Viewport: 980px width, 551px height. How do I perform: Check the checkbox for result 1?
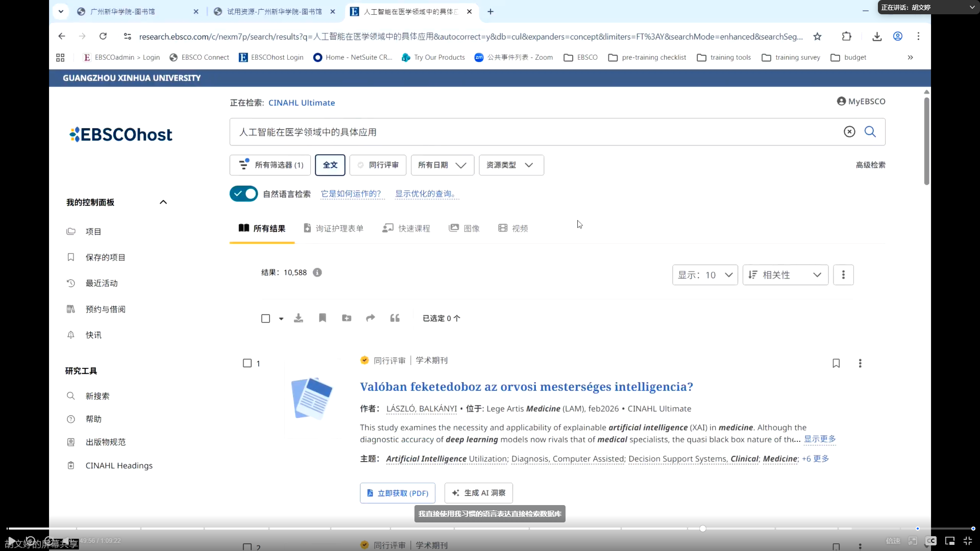[x=248, y=363]
